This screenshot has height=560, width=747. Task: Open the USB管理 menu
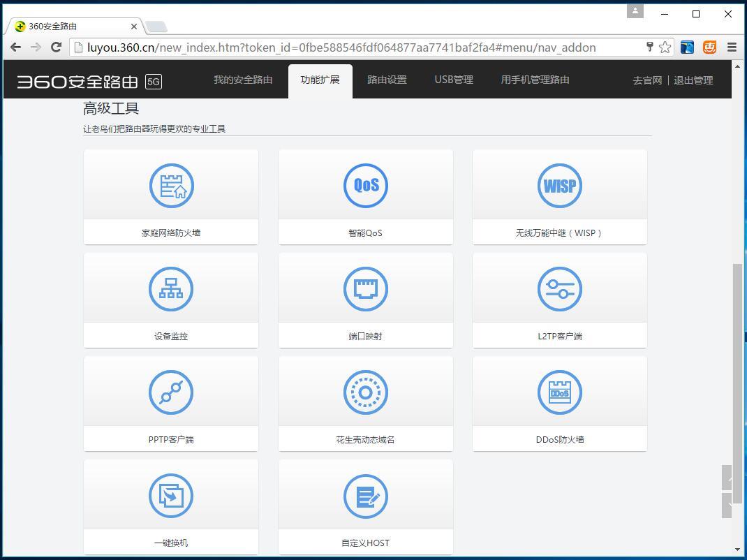[x=453, y=80]
